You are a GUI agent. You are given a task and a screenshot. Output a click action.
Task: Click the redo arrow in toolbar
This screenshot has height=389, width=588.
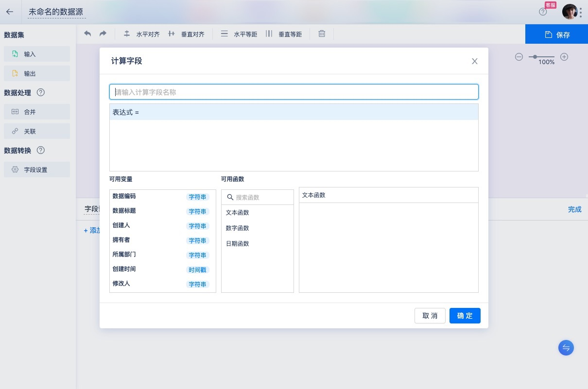coord(103,34)
